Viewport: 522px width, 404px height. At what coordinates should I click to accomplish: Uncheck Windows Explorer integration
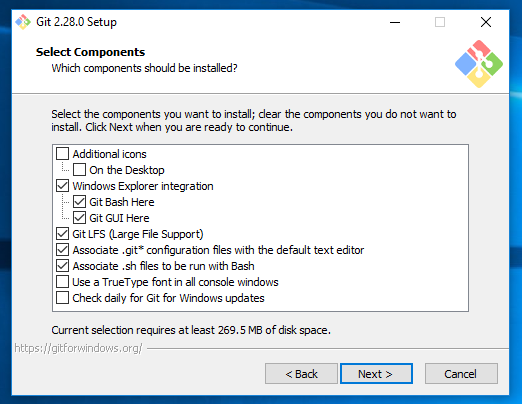point(63,186)
